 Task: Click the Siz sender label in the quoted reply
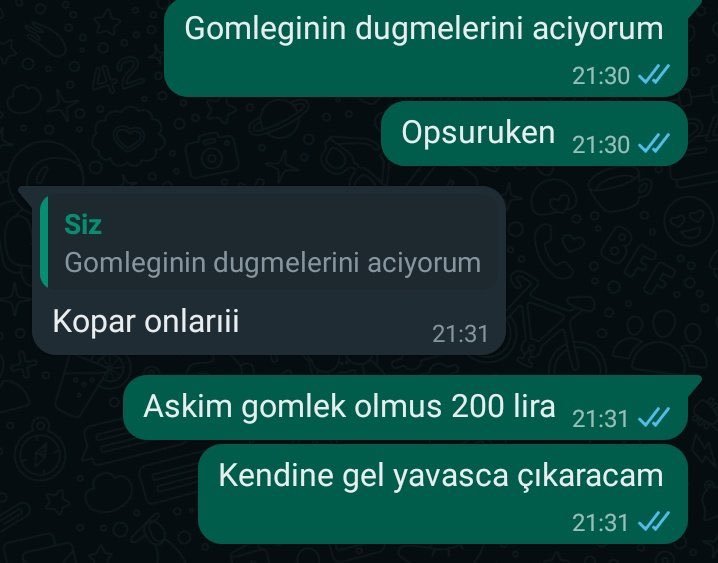coord(83,224)
